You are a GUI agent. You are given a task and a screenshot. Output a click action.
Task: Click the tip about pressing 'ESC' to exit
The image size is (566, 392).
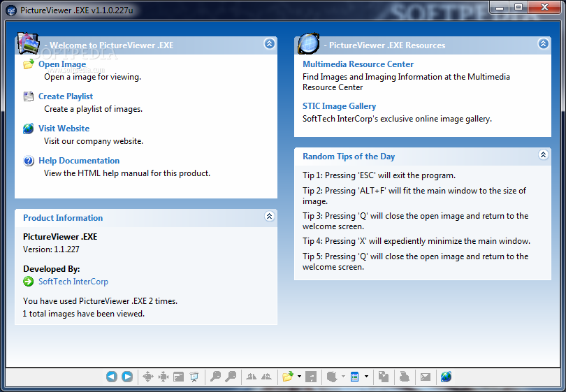tap(379, 175)
